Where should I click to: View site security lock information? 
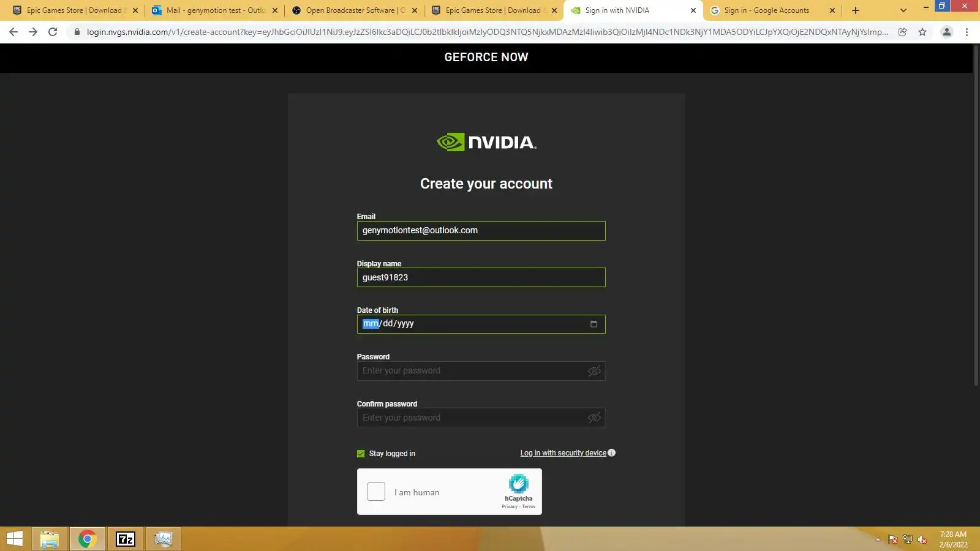click(x=77, y=32)
